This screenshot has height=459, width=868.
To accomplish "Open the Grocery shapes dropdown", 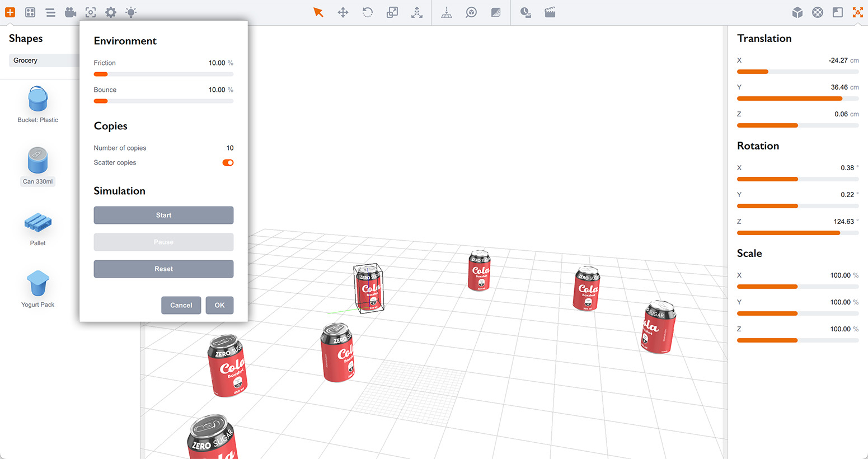I will 44,60.
